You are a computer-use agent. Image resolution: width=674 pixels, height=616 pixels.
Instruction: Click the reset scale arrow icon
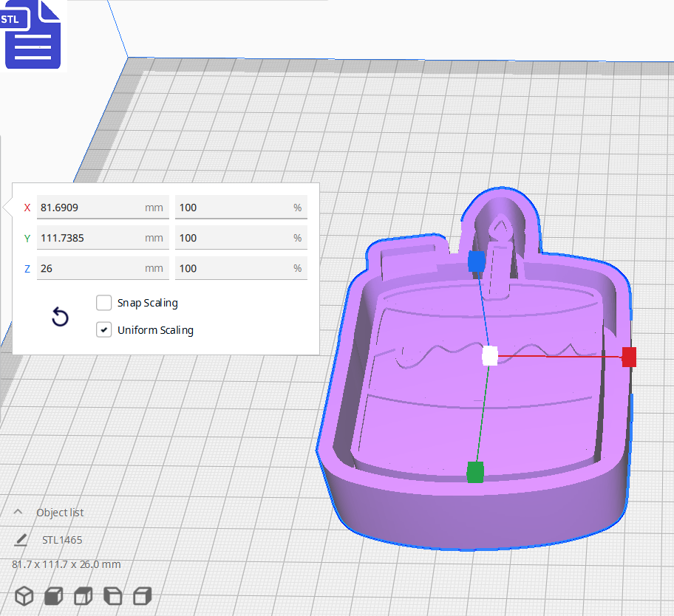(x=59, y=317)
